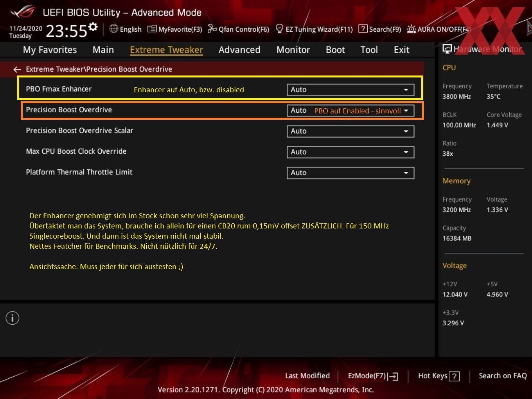Click the Core Voltage value 1.449 V
532x399 pixels.
(x=497, y=125)
